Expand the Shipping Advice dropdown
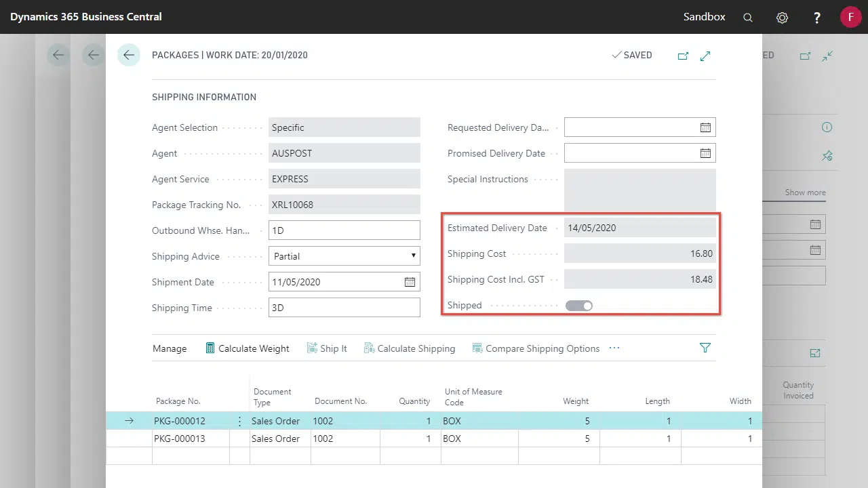868x488 pixels. [x=413, y=256]
